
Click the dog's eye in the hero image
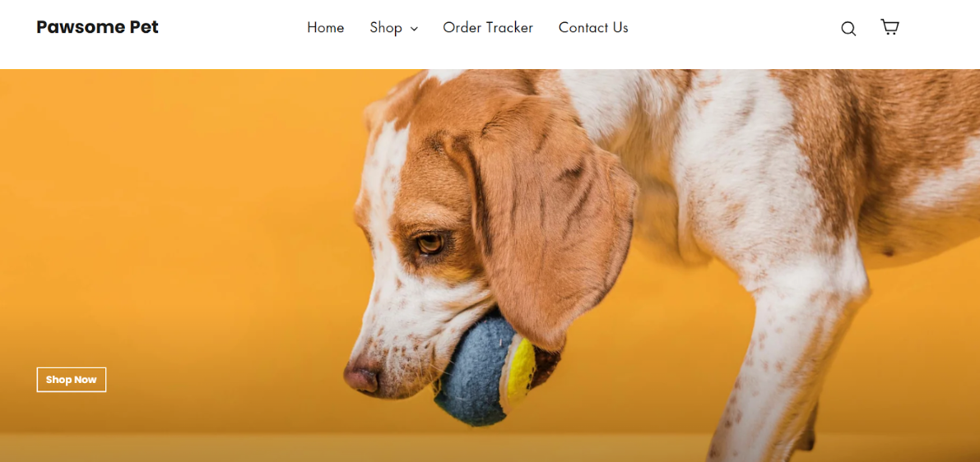click(430, 243)
